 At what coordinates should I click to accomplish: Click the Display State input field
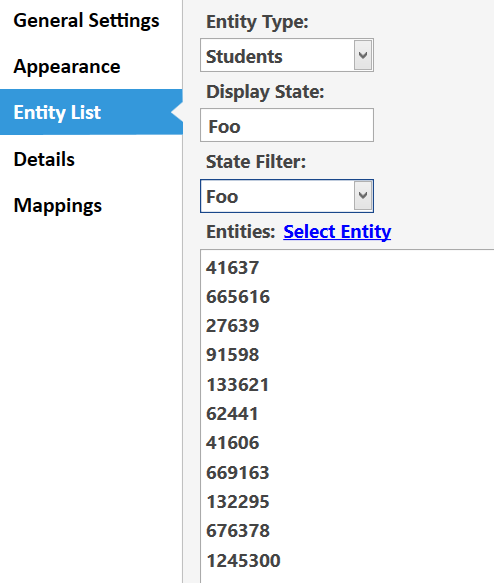pyautogui.click(x=287, y=125)
